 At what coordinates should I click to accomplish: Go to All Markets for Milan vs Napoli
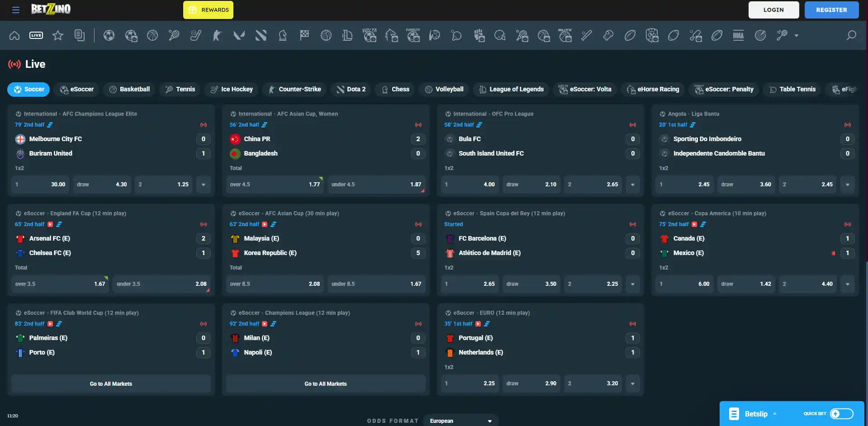click(x=326, y=384)
